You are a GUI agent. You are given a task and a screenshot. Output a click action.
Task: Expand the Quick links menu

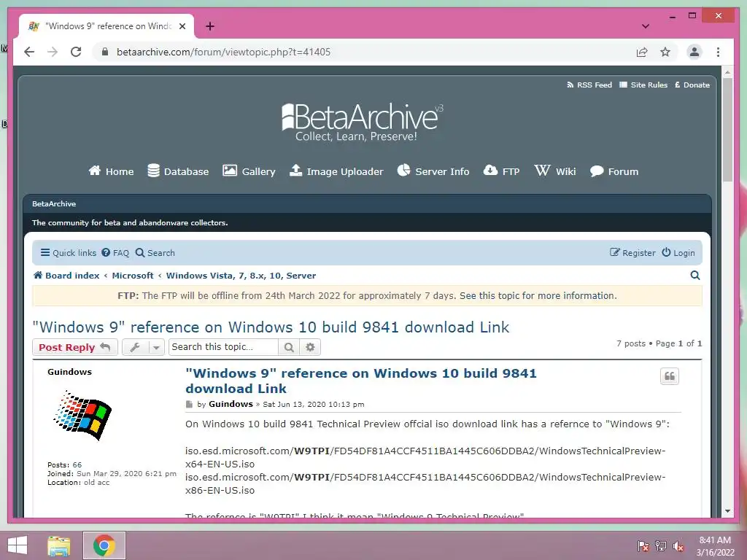point(68,253)
